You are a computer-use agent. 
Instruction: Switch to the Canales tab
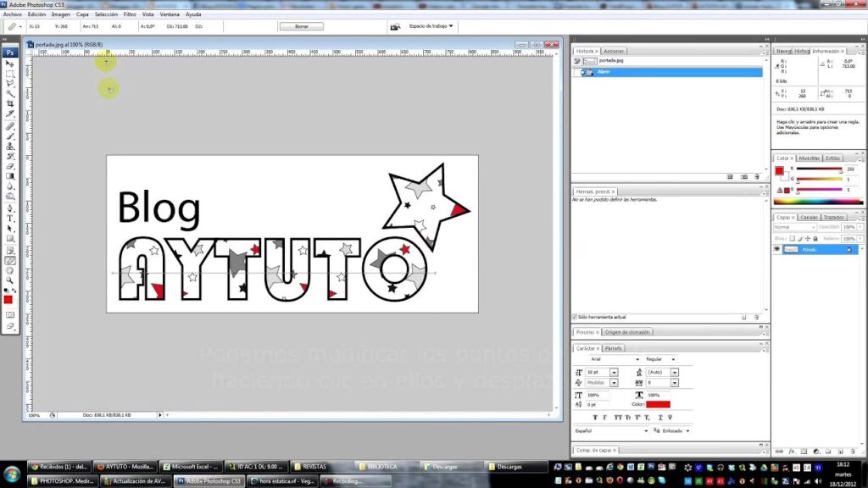pos(810,217)
